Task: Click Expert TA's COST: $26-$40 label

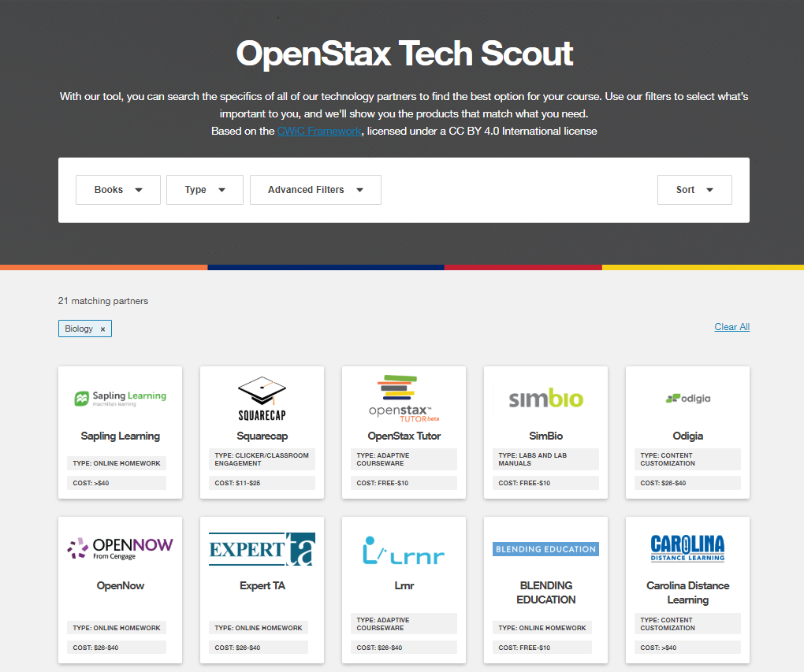Action: (259, 648)
